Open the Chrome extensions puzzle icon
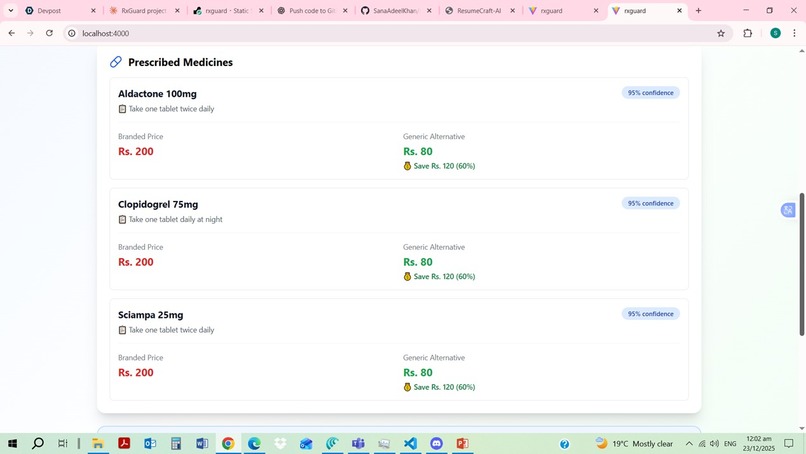This screenshot has width=806, height=454. coord(747,33)
